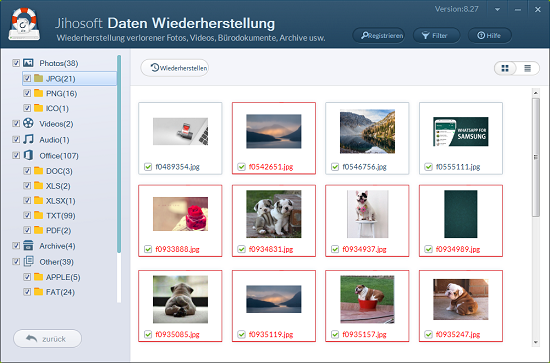Screen dimensions: 550x363
Task: Open the rose thumbnail f0933888.jpg
Action: click(x=180, y=214)
